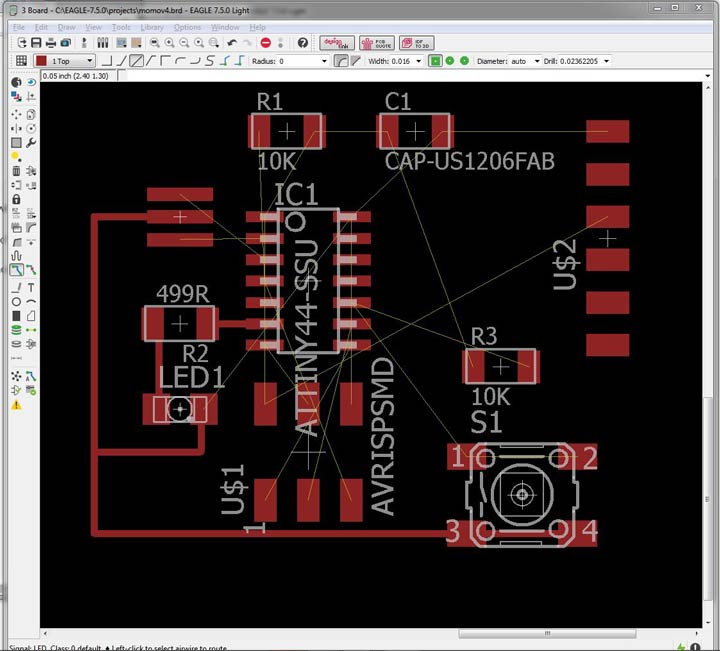Open the layer dropdown showing 1 Top
Viewport: 720px width, 651px height.
pos(64,61)
